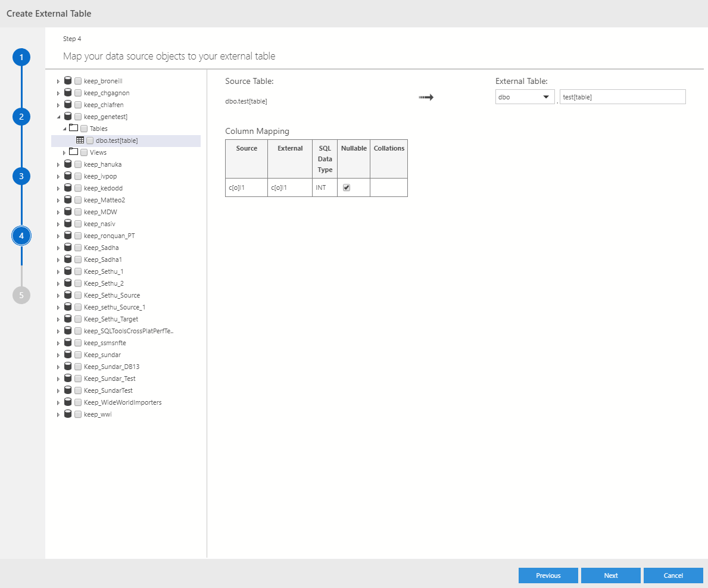The height and width of the screenshot is (588, 708).
Task: Click the external table name field
Action: pos(623,97)
